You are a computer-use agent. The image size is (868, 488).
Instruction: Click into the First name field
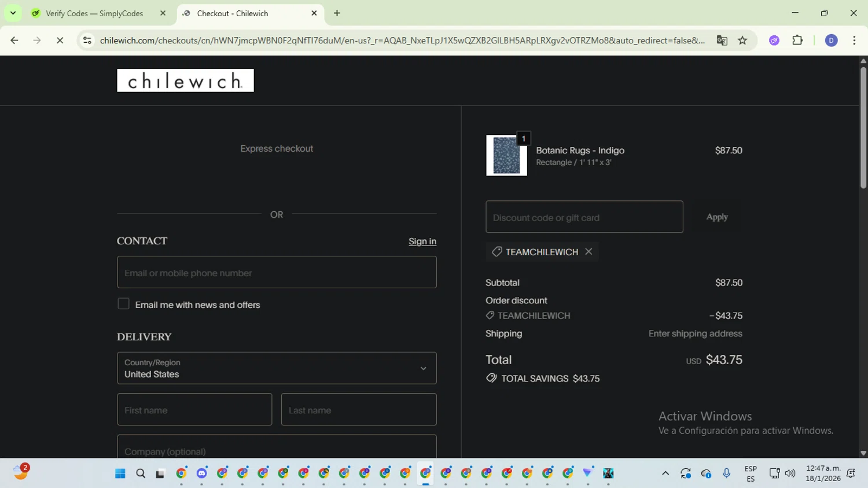tap(194, 410)
